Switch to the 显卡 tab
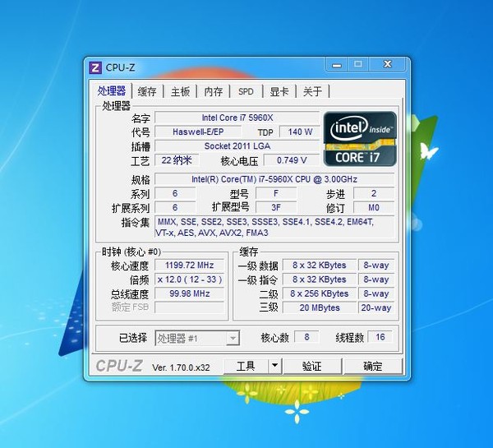 (x=279, y=91)
